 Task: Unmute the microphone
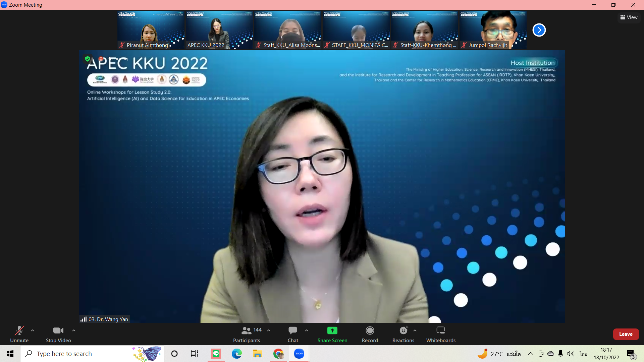pos(19,335)
